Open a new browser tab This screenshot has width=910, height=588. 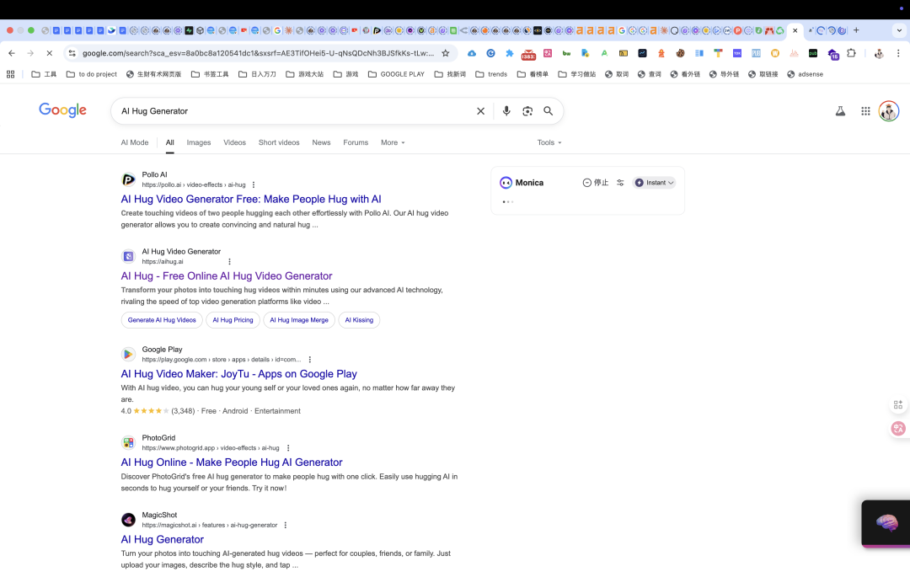point(856,30)
